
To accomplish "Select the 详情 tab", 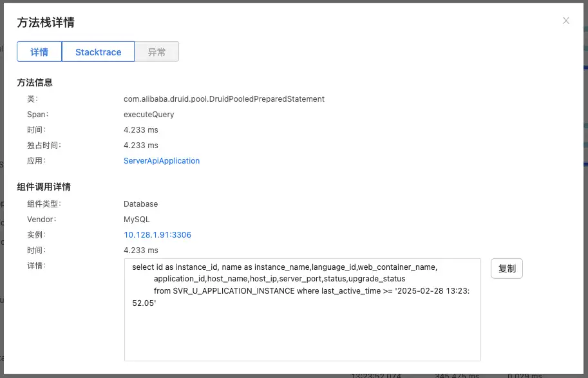I will pyautogui.click(x=39, y=52).
